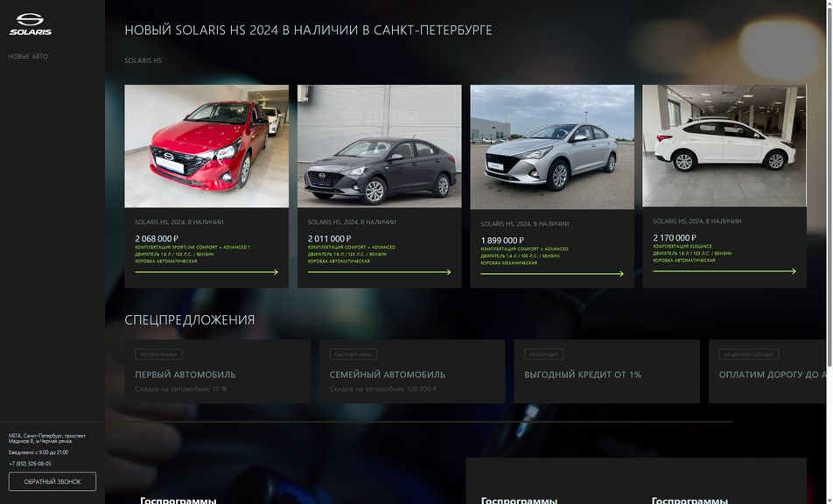Click the Solaris logo in the sidebar
833x504 pixels.
(x=31, y=24)
